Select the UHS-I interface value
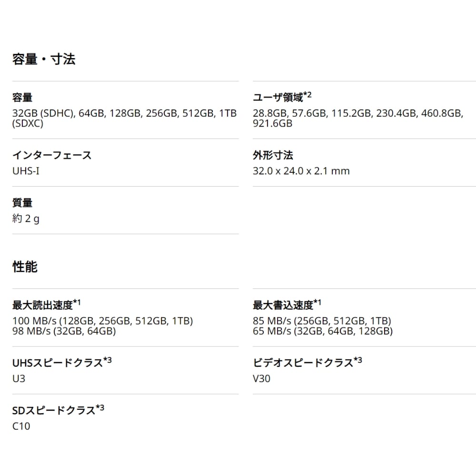This screenshot has height=476, width=476. coord(26,170)
